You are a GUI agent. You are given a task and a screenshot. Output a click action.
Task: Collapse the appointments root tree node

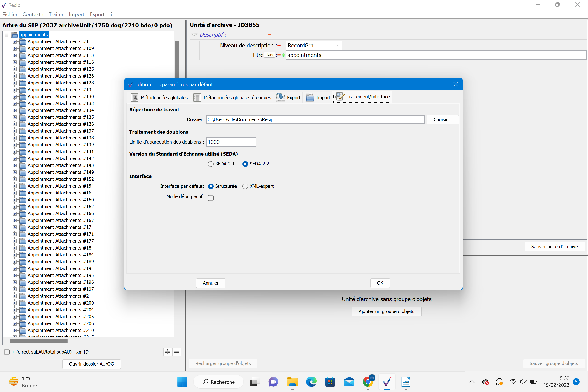7,35
